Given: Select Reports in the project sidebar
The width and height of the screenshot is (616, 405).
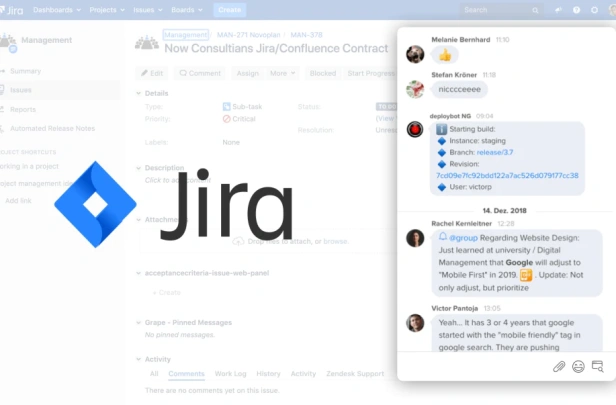Looking at the screenshot, I should click(x=23, y=110).
